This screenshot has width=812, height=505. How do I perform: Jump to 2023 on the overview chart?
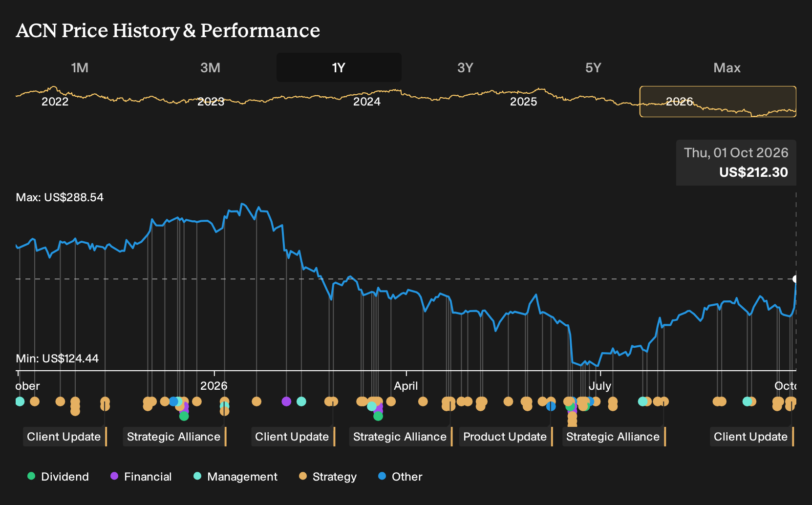point(211,102)
